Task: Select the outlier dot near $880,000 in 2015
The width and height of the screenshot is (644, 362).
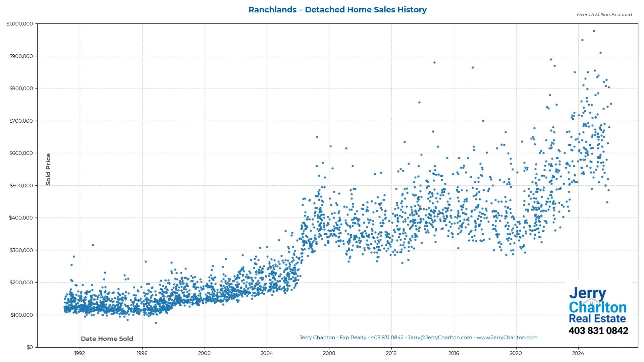Action: (435, 62)
